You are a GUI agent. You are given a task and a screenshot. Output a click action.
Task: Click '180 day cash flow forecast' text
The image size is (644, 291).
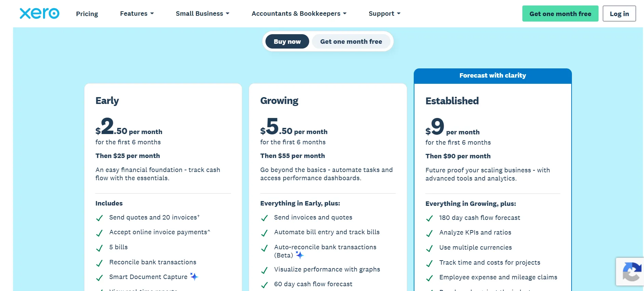tap(480, 217)
